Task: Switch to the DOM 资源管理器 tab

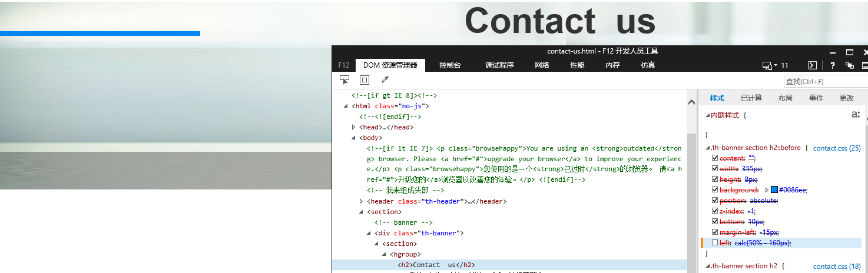Action: coord(390,65)
